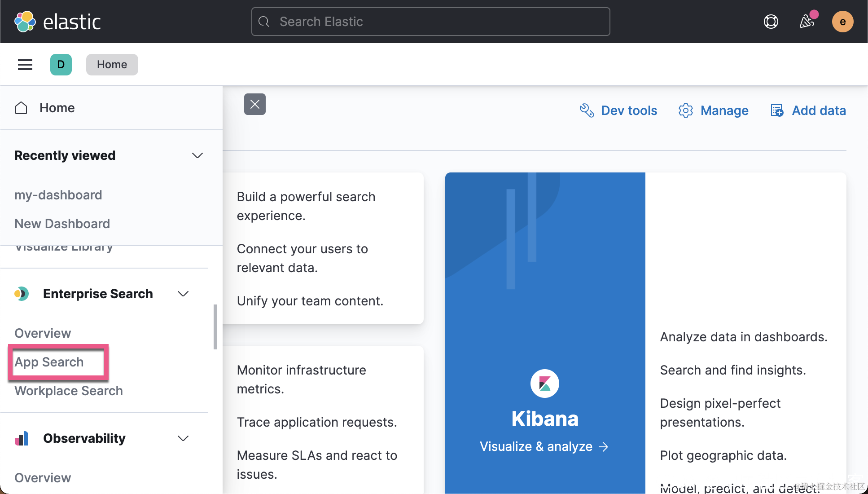Toggle the hamburger navigation menu

pyautogui.click(x=25, y=65)
